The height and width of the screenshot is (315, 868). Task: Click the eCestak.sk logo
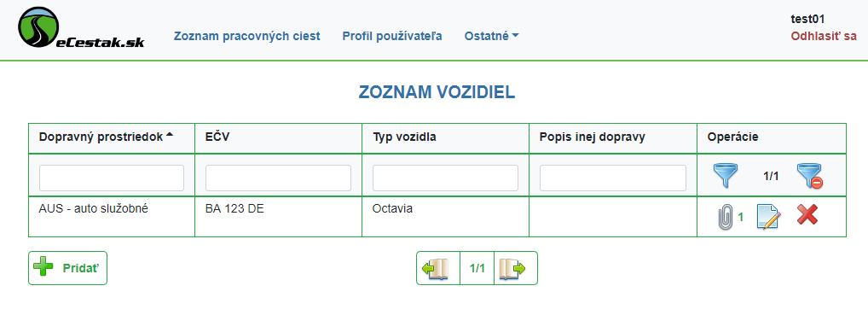pyautogui.click(x=81, y=28)
